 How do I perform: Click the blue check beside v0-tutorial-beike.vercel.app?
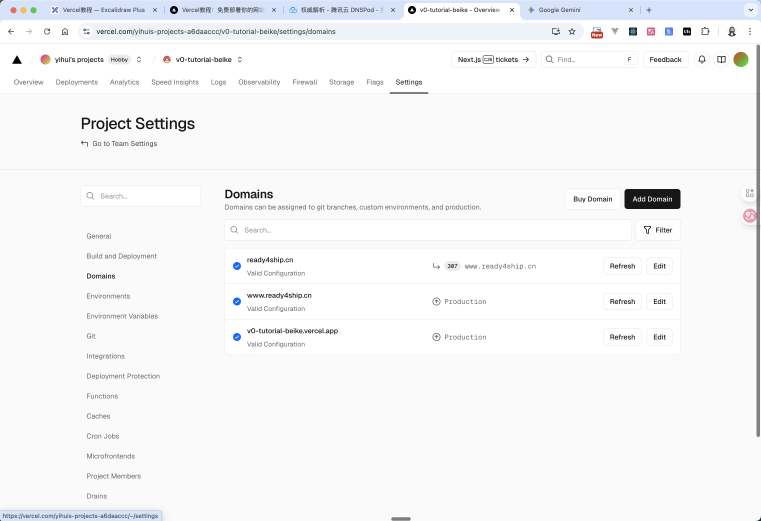pos(237,337)
